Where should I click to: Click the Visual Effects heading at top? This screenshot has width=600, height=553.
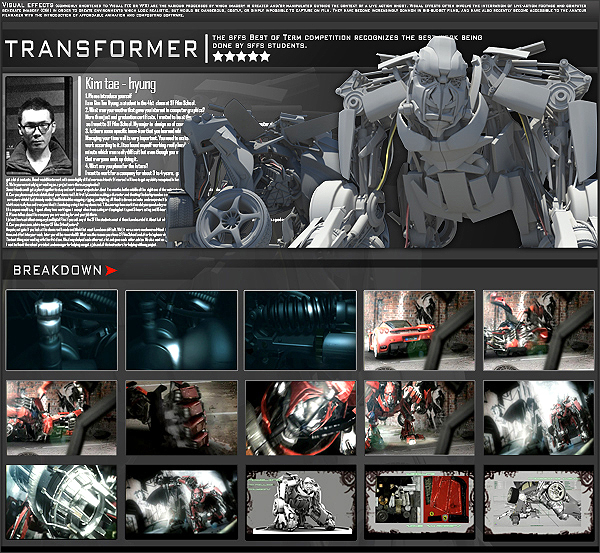[x=28, y=5]
